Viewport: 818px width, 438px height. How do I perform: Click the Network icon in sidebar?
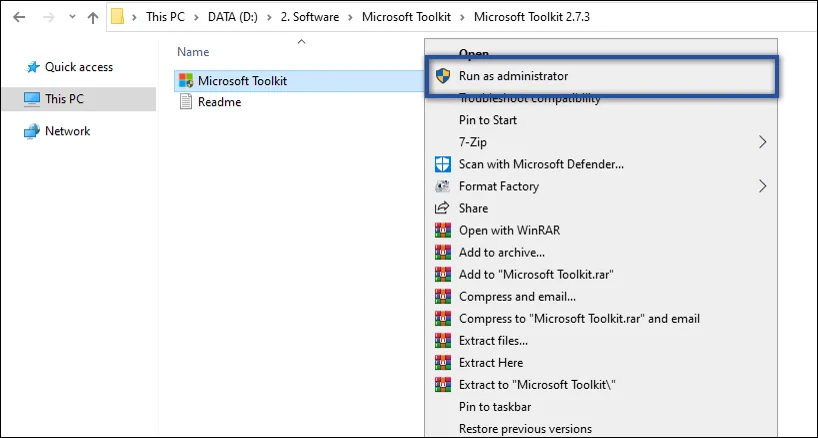(x=32, y=131)
